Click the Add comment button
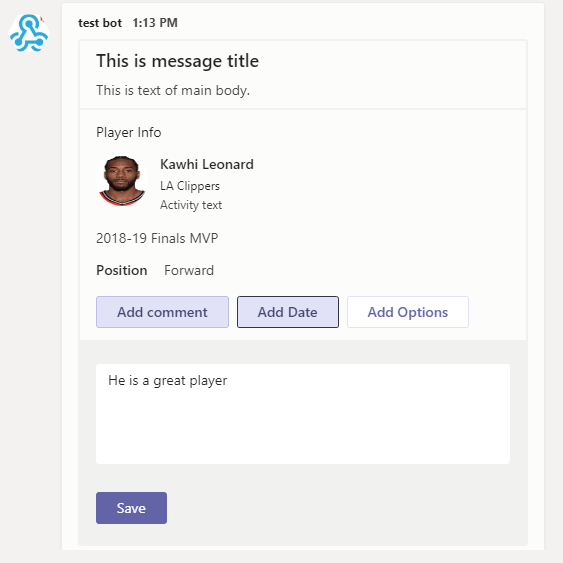The width and height of the screenshot is (563, 563). tap(162, 312)
